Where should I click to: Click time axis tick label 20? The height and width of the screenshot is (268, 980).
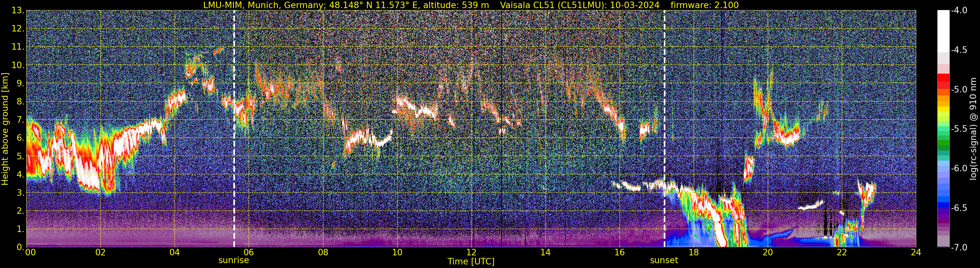click(768, 252)
